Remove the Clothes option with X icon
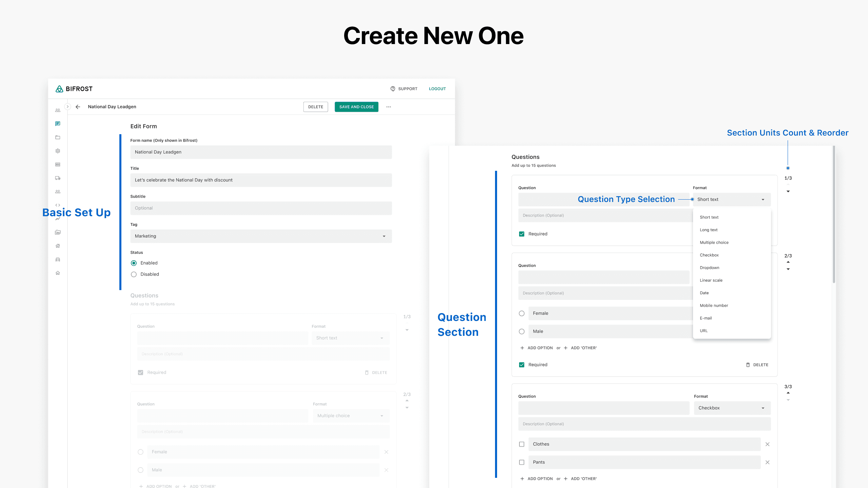 (767, 444)
